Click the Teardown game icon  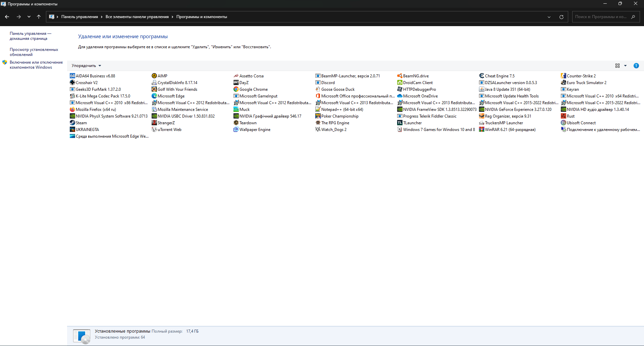click(x=236, y=123)
